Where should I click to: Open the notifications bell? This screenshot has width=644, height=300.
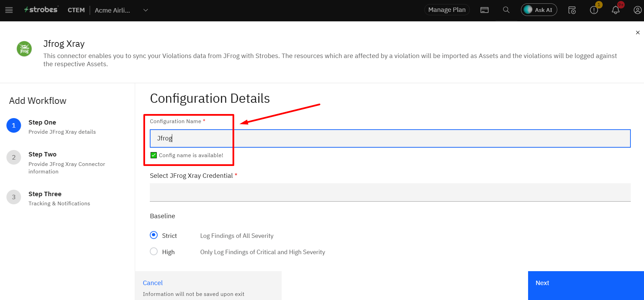point(616,10)
